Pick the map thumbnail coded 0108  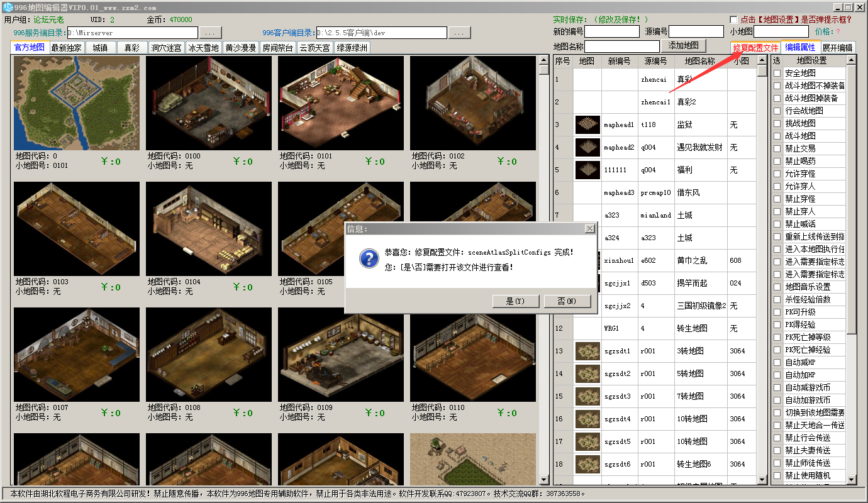[x=209, y=355]
